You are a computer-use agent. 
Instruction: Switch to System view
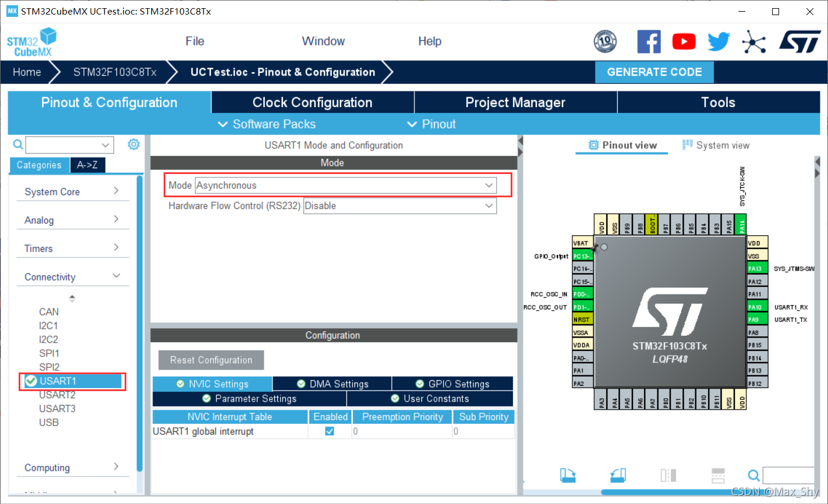point(716,145)
